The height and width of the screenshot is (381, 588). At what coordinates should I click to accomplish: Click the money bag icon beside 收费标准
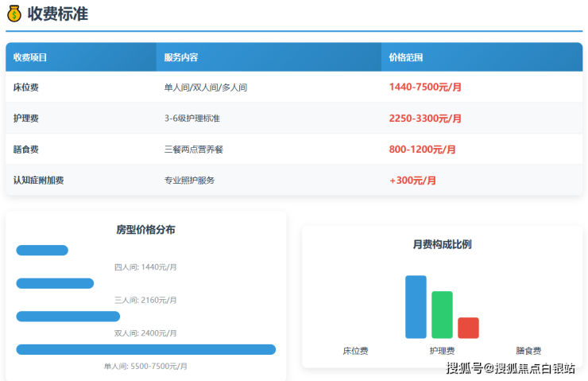(x=14, y=14)
